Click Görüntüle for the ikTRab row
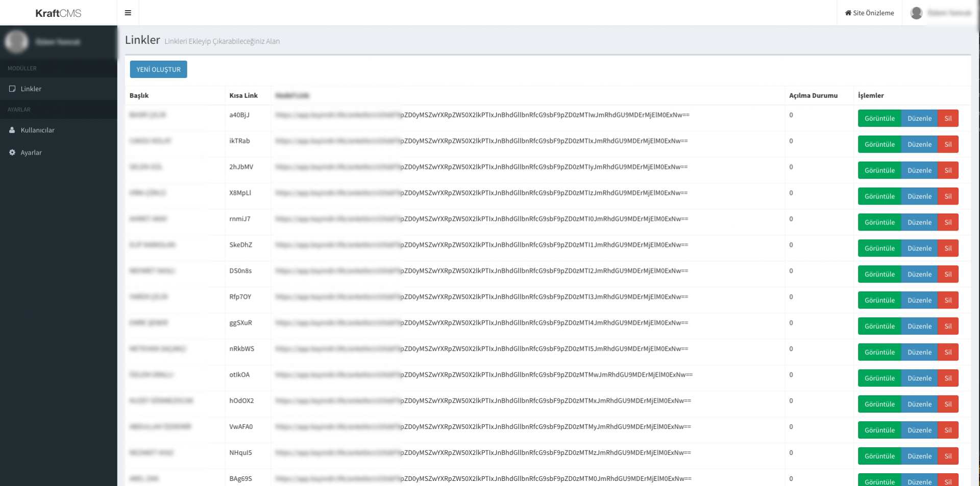 pyautogui.click(x=879, y=144)
